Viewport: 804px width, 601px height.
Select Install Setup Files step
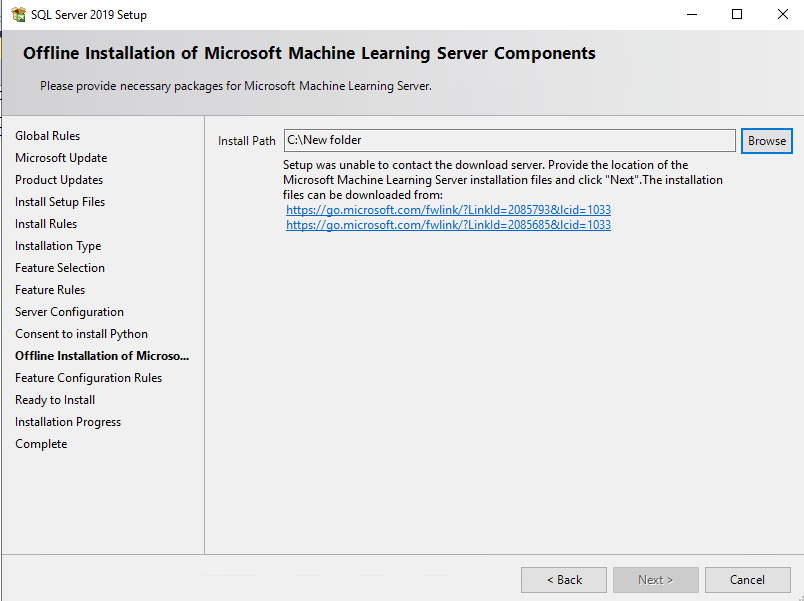coord(60,202)
